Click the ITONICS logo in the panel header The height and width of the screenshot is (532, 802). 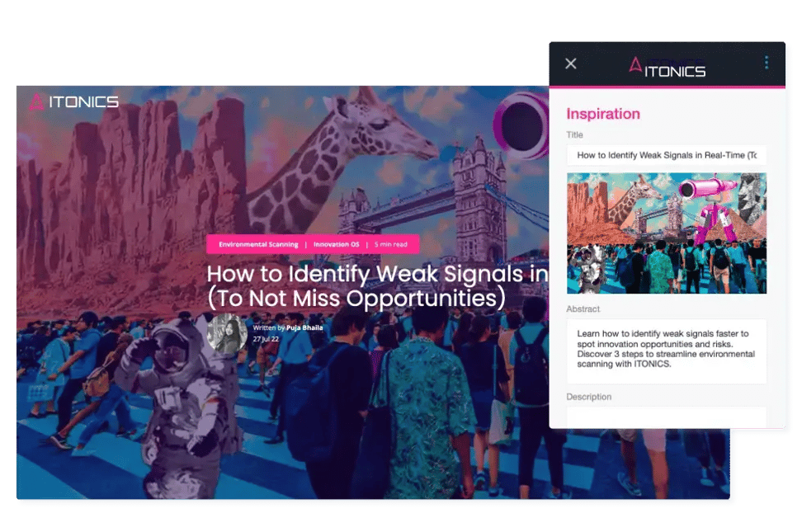667,68
